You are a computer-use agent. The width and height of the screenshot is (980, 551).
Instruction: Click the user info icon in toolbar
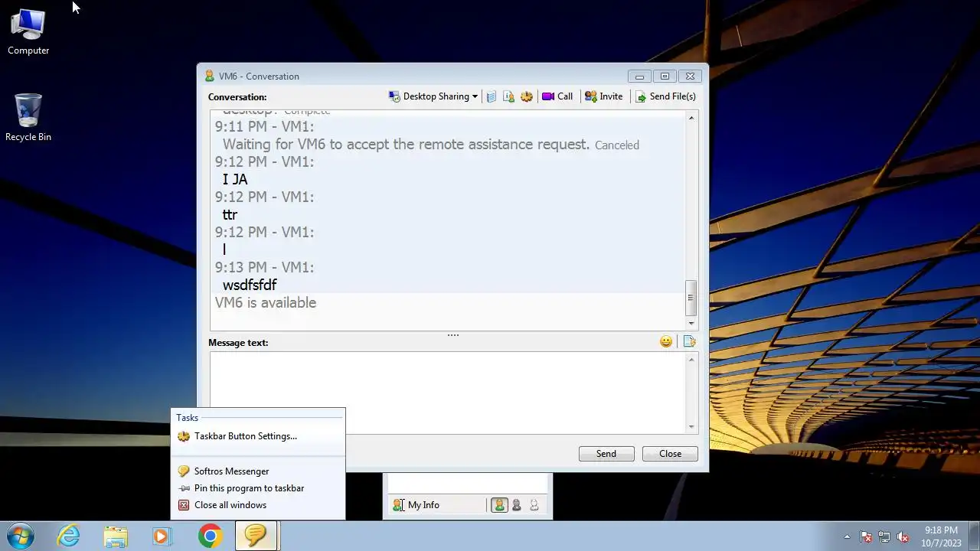click(x=508, y=96)
